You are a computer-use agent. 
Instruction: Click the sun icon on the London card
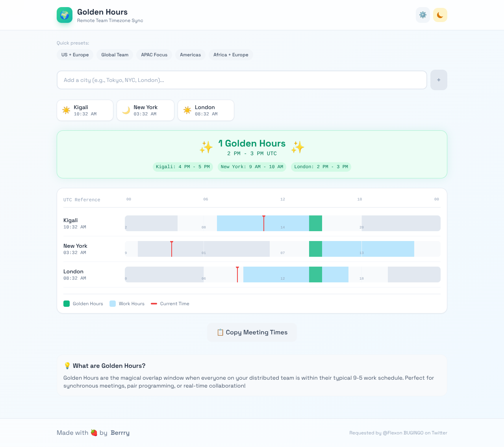pyautogui.click(x=187, y=110)
